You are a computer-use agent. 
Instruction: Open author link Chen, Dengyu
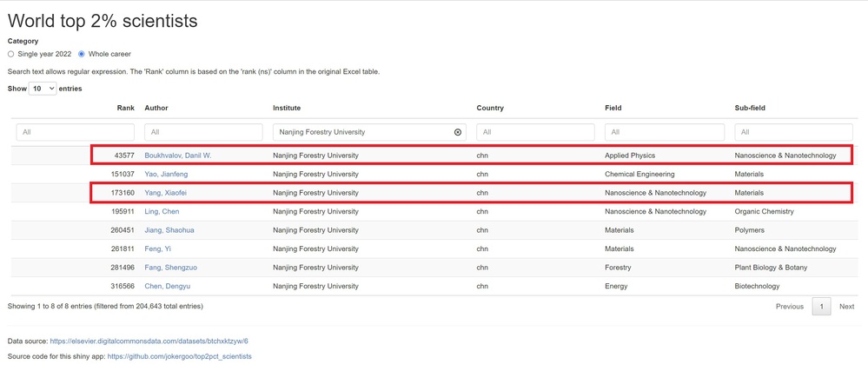(x=167, y=286)
